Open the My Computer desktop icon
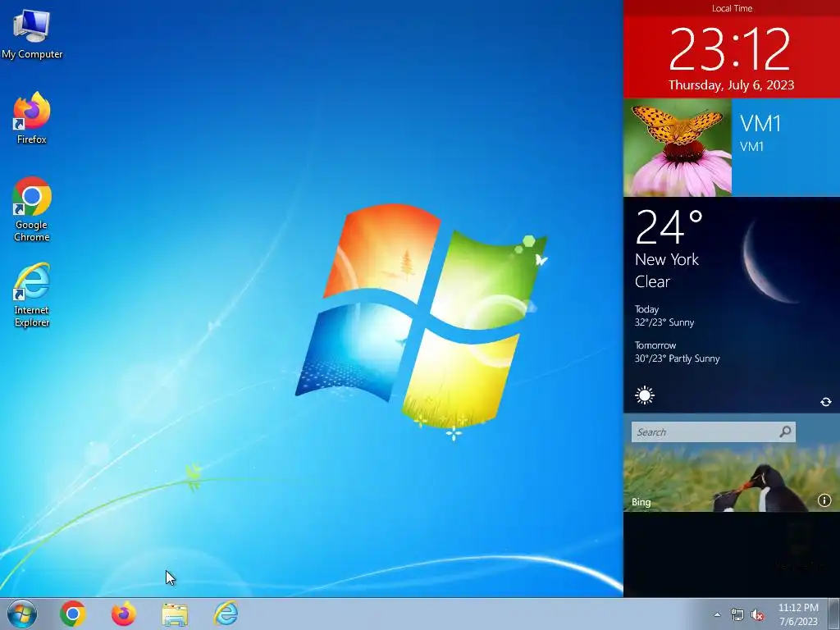The image size is (840, 630). point(32,34)
